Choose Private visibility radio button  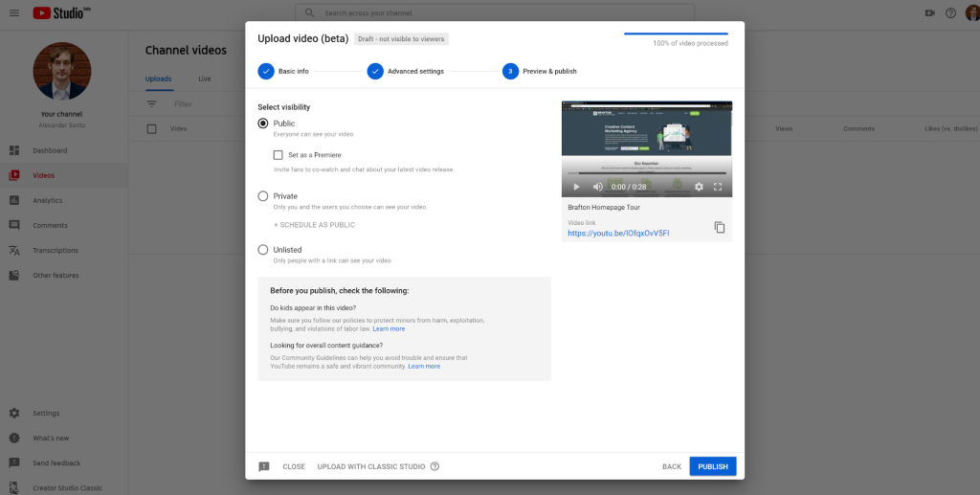point(263,196)
